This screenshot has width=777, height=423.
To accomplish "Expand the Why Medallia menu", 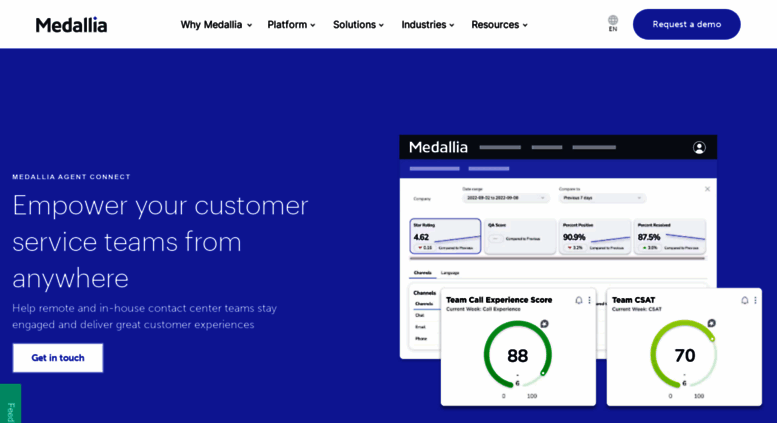I will tap(216, 25).
